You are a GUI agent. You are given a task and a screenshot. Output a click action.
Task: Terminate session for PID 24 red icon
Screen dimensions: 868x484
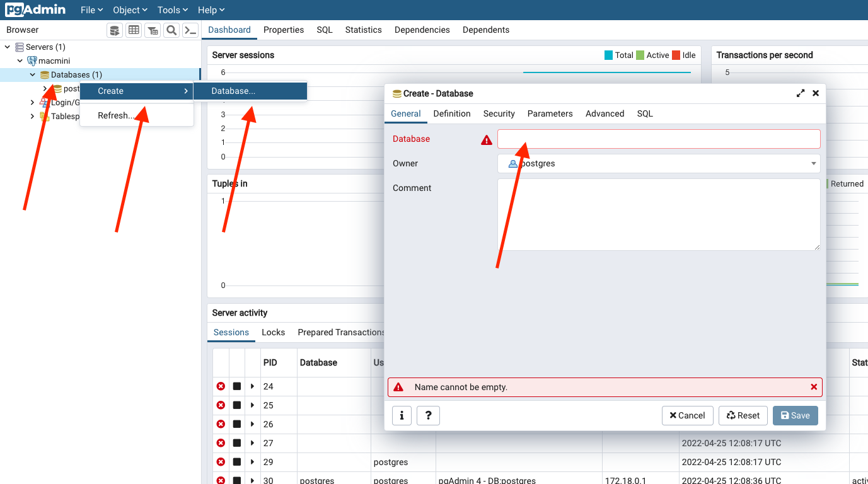click(x=221, y=386)
